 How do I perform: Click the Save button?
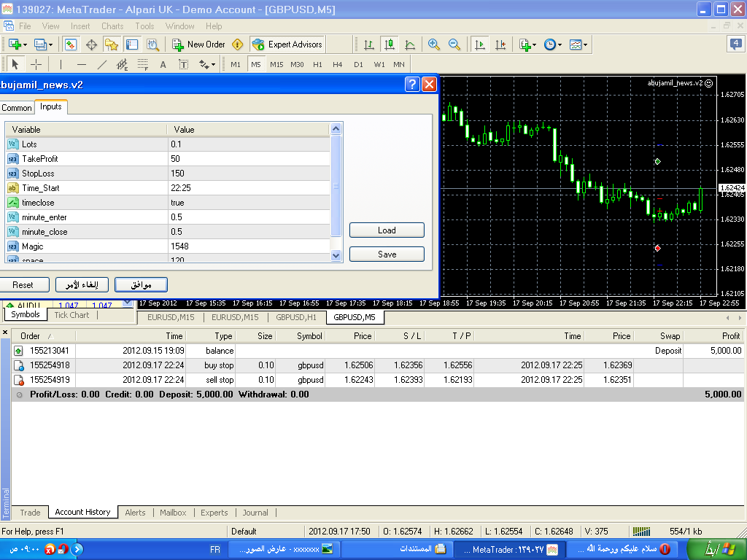pos(387,254)
